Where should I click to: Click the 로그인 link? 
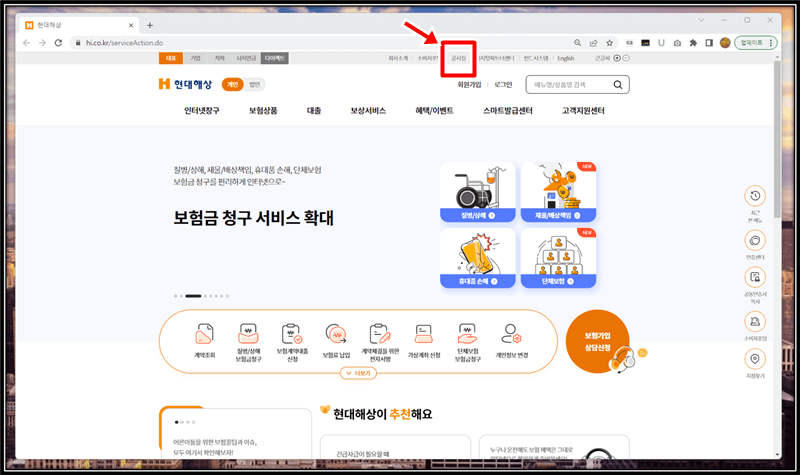coord(503,85)
